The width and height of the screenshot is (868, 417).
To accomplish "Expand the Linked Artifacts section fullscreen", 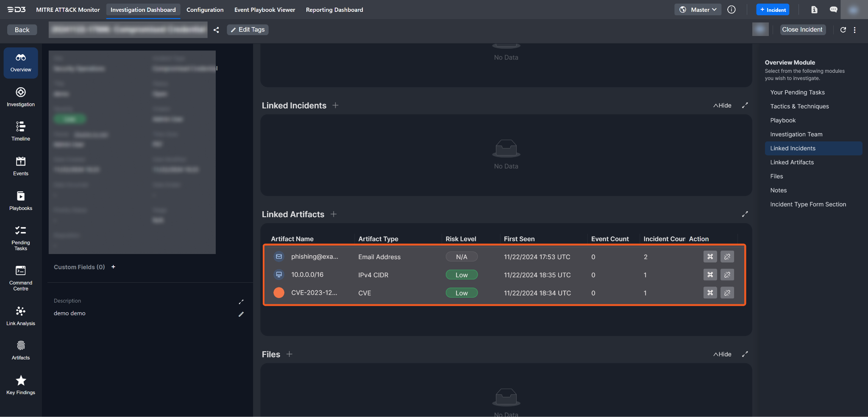I will (x=745, y=214).
